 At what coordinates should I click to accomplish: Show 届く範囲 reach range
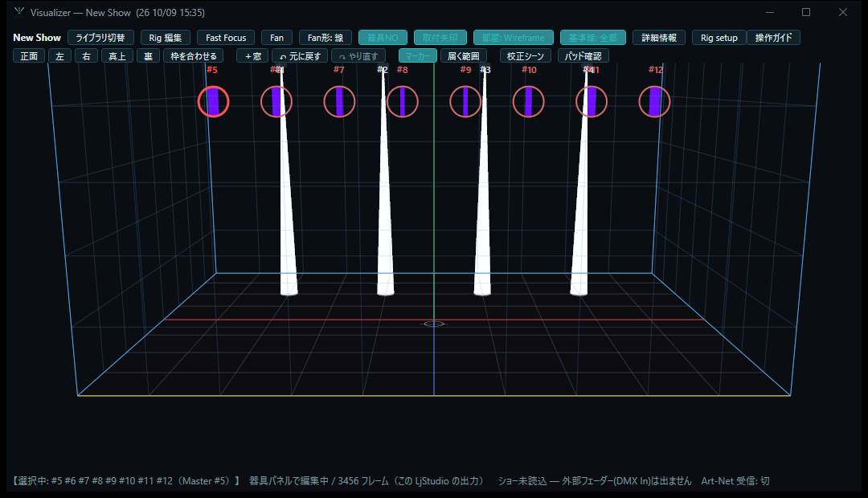click(x=464, y=56)
